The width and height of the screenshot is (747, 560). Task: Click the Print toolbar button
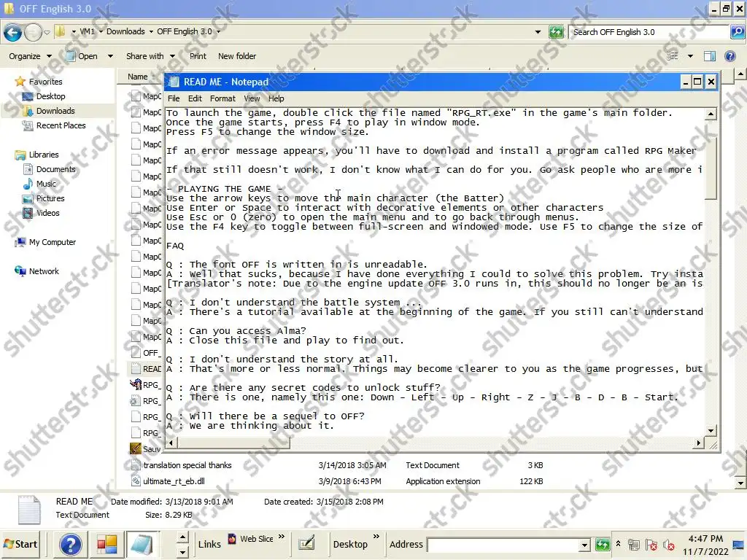click(198, 56)
